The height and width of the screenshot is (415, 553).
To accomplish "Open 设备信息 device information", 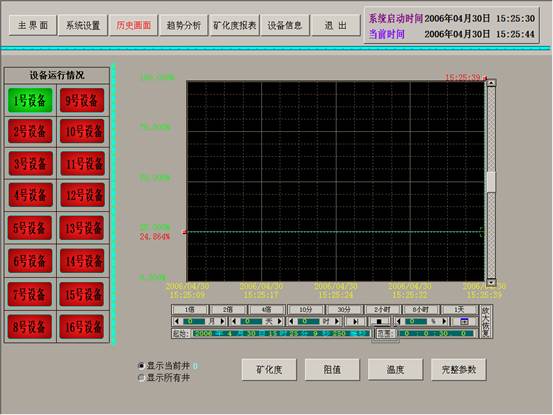I will (x=285, y=25).
